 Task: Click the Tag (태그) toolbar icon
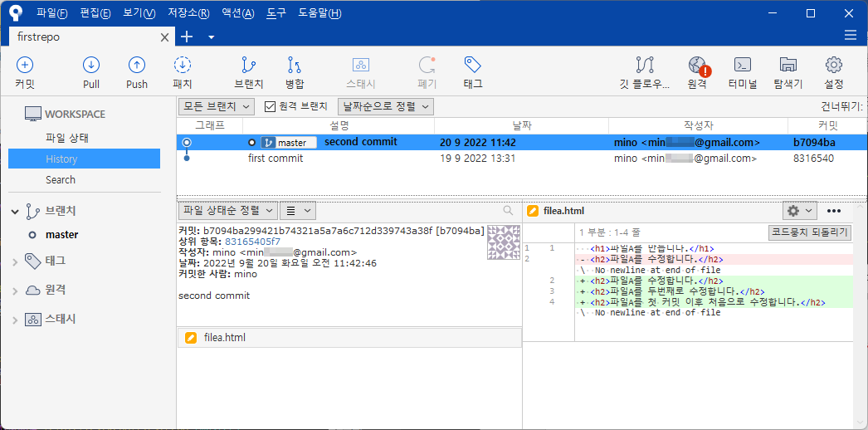click(472, 65)
